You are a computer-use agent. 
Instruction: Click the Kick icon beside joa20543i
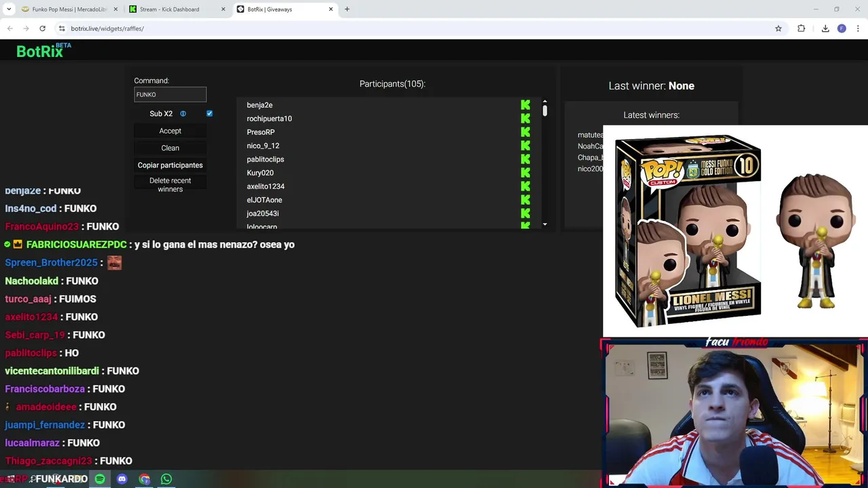526,213
